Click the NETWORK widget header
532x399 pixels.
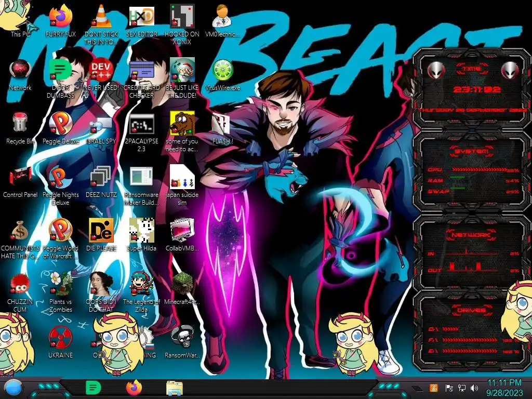click(471, 235)
